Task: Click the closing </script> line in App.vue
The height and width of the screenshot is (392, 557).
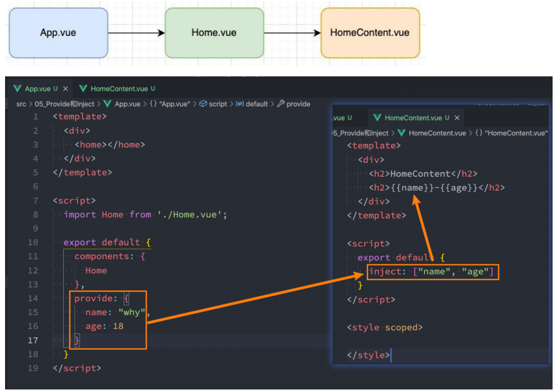Action: [x=77, y=368]
